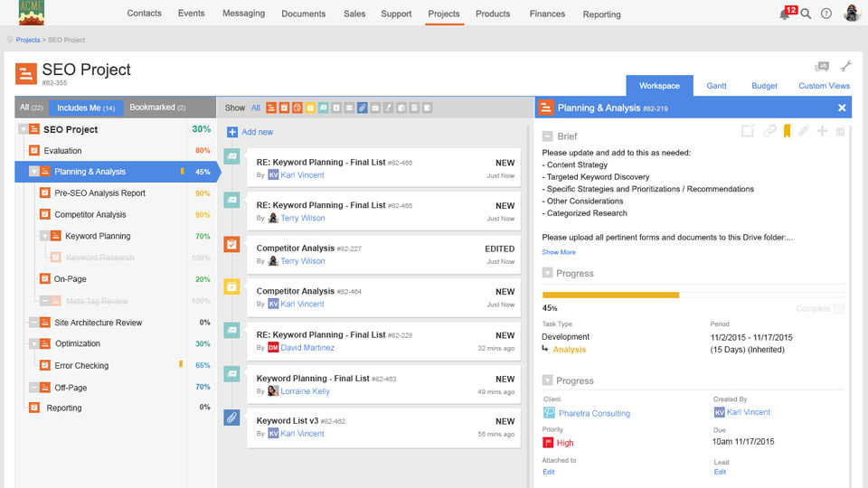Click the yellow event filter icon in Show bar
Viewport: 868px width, 488px height.
(310, 108)
